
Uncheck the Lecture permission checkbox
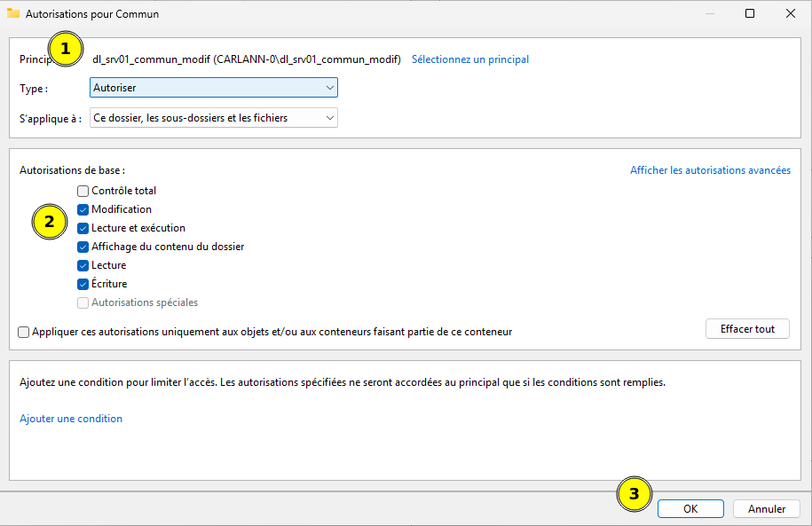pos(83,265)
